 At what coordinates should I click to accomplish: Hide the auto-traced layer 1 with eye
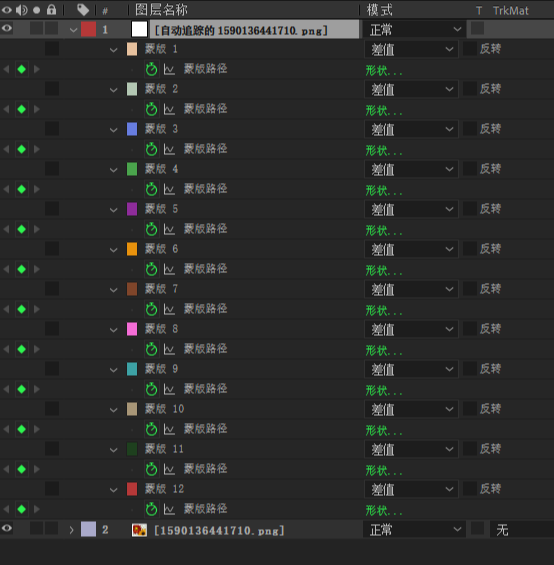pyautogui.click(x=7, y=29)
